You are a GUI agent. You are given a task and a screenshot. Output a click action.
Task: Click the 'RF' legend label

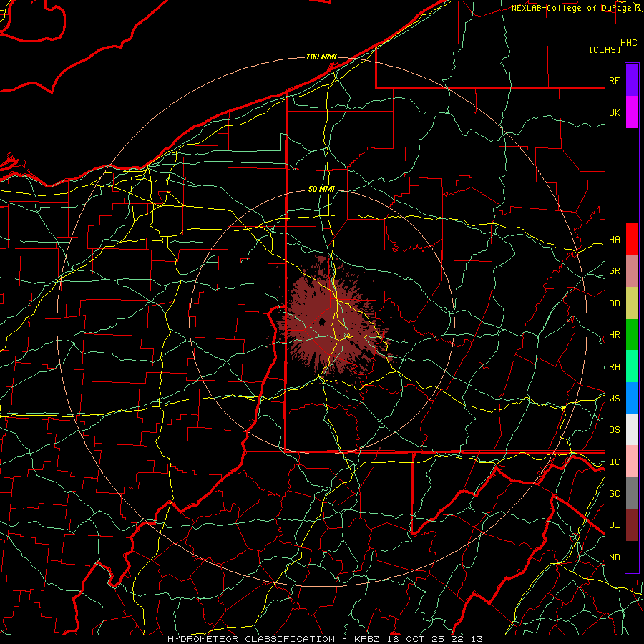click(614, 80)
